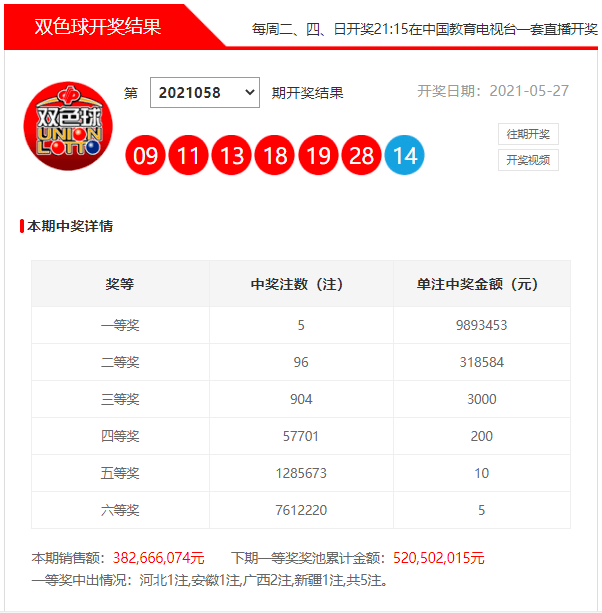602x613 pixels.
Task: Click the 开奖视频 button
Action: [528, 160]
